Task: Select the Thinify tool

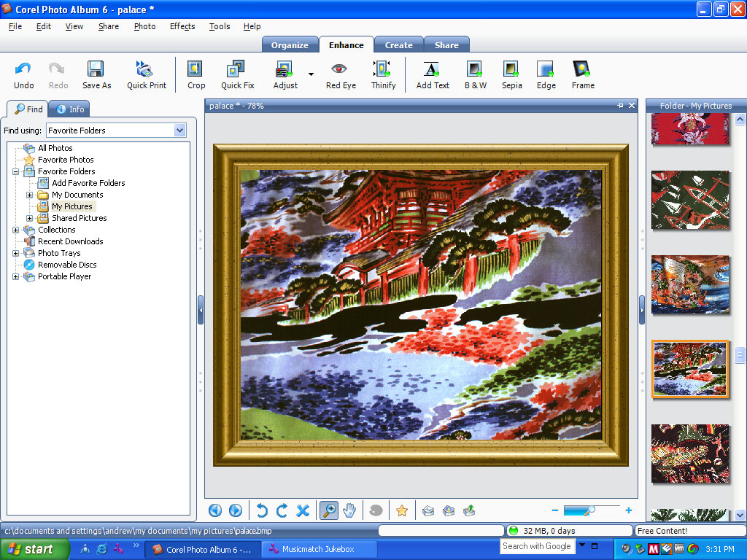Action: point(383,74)
